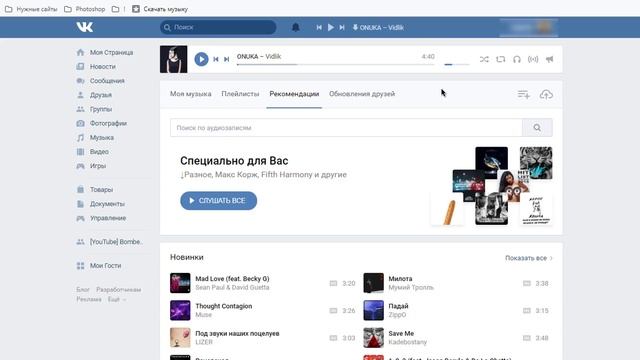Click the audio search magnifier button
The width and height of the screenshot is (640, 360).
click(x=537, y=128)
